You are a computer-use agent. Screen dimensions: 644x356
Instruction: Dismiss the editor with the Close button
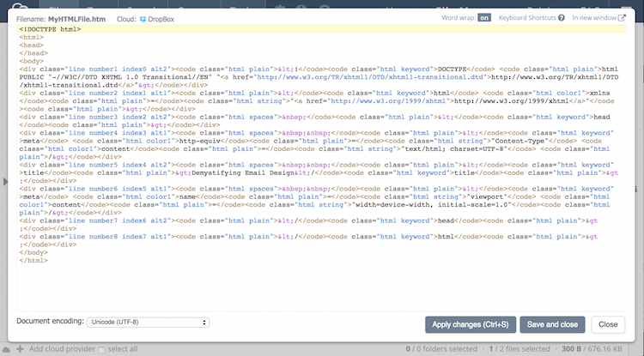[607, 324]
